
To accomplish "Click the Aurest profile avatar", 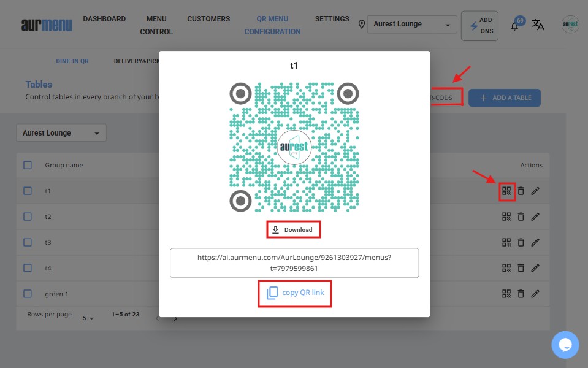I will [570, 25].
